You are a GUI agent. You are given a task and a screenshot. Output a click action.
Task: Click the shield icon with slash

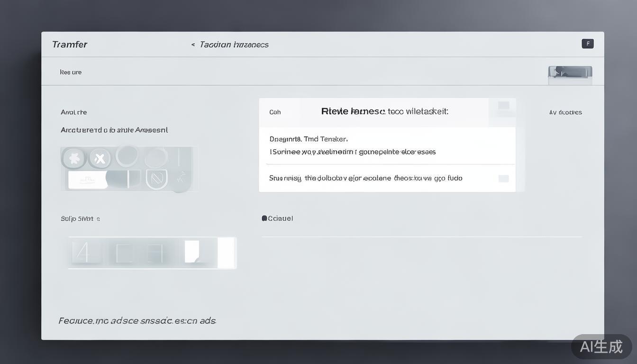click(x=156, y=180)
